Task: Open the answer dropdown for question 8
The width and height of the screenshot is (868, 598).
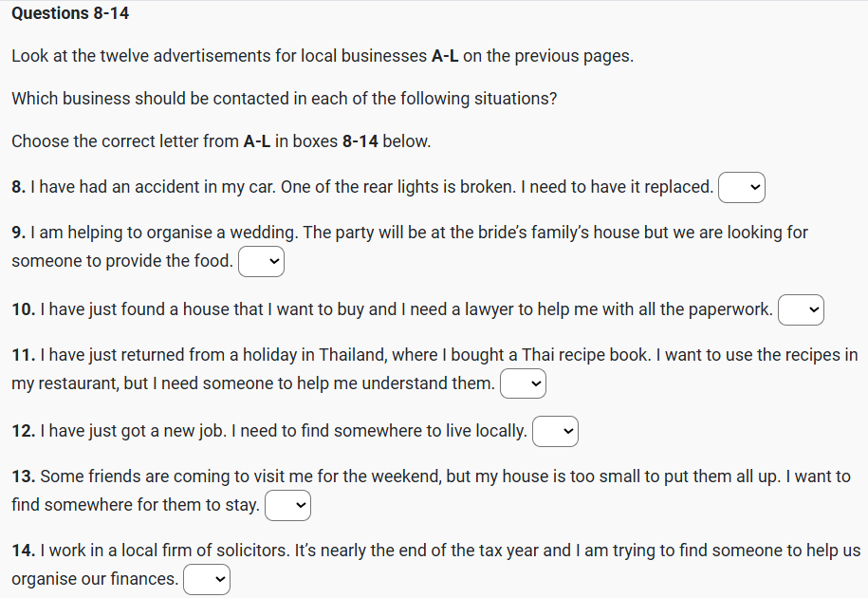Action: click(742, 188)
